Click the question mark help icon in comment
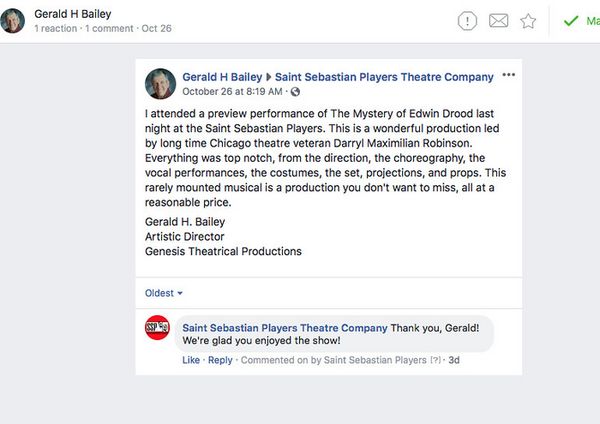600x424 pixels. point(435,360)
